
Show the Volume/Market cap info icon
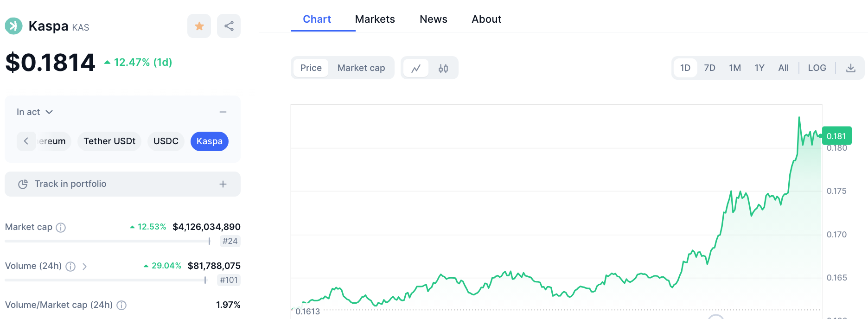coord(121,305)
